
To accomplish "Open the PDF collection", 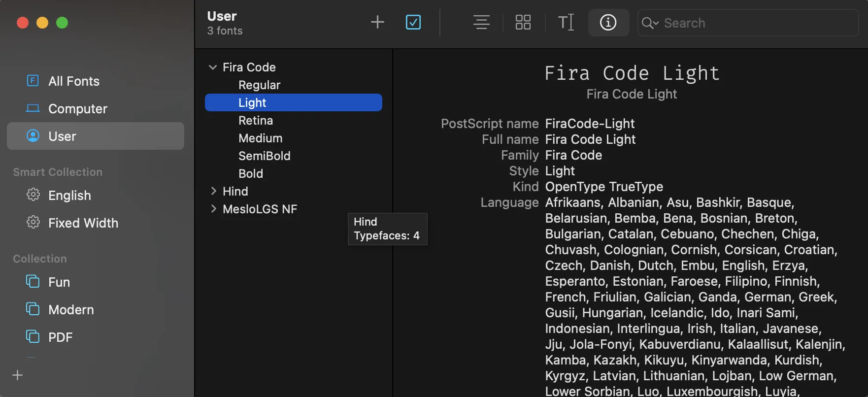I will tap(60, 337).
